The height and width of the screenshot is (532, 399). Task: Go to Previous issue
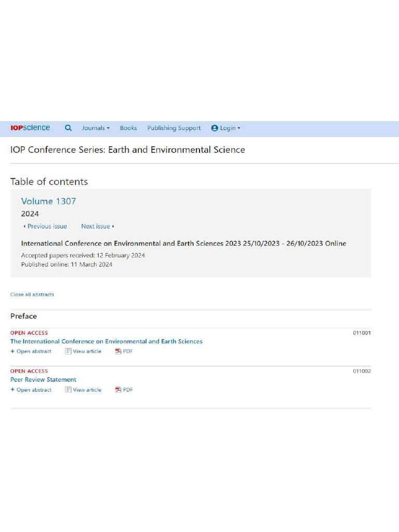pos(46,227)
